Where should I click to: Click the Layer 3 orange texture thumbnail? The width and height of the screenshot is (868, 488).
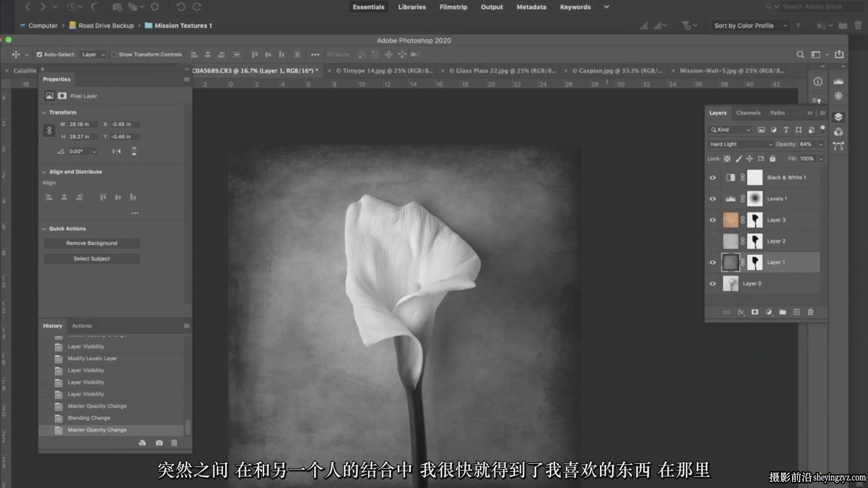[731, 220]
